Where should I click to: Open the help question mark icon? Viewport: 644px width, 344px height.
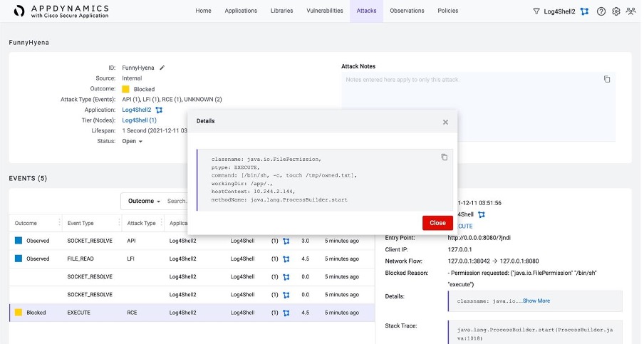click(x=601, y=11)
